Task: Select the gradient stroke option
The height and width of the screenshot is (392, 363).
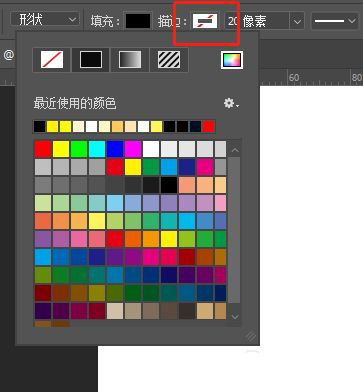Action: 130,60
